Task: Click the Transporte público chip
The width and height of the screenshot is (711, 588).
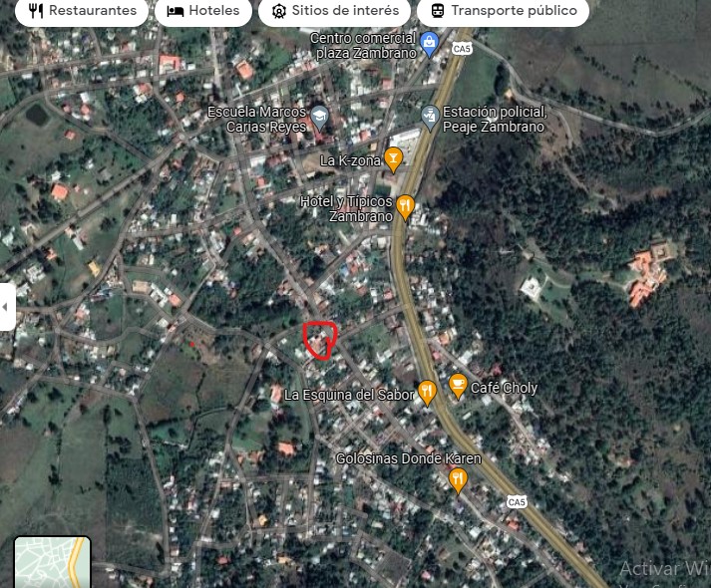Action: pos(504,11)
